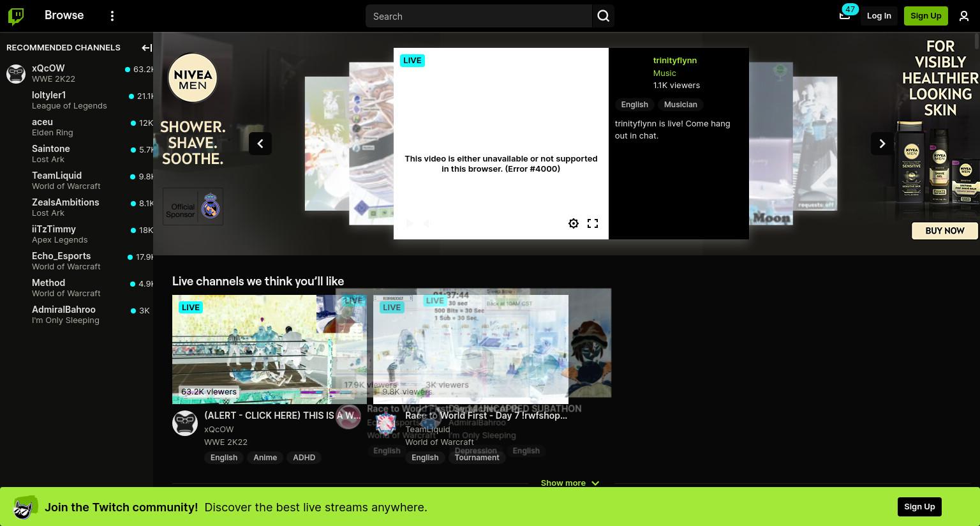Open video player settings gear
The width and height of the screenshot is (980, 526).
pos(574,223)
